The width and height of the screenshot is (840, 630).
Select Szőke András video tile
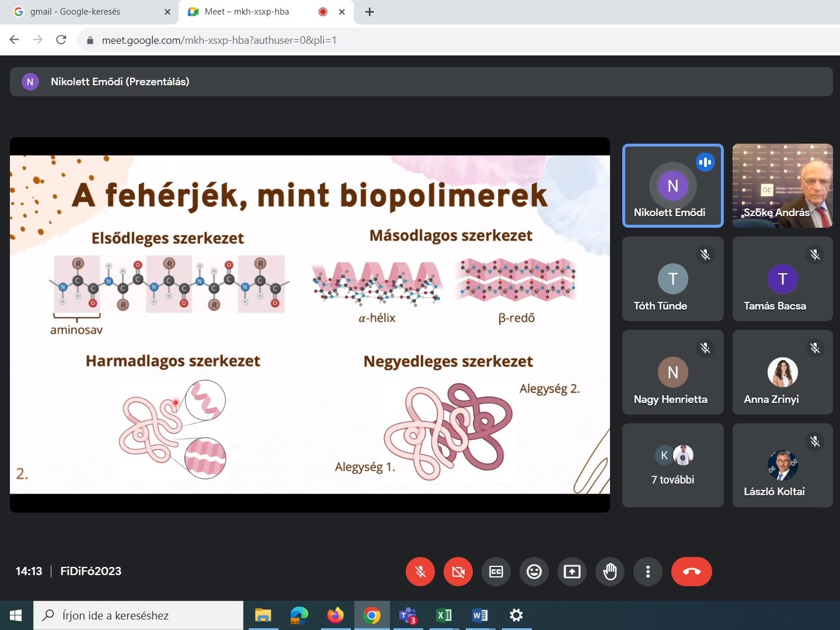(782, 186)
